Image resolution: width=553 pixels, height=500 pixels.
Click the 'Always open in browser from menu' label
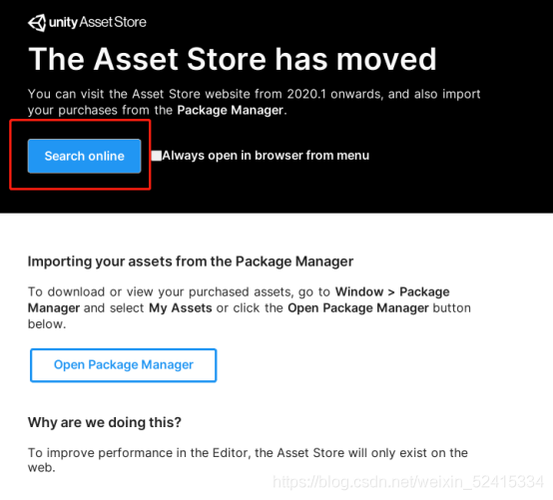[x=266, y=156]
